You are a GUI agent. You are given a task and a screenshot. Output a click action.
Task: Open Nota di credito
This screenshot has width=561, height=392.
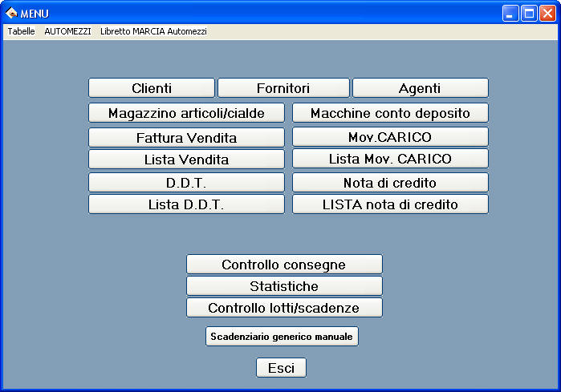[x=390, y=183]
